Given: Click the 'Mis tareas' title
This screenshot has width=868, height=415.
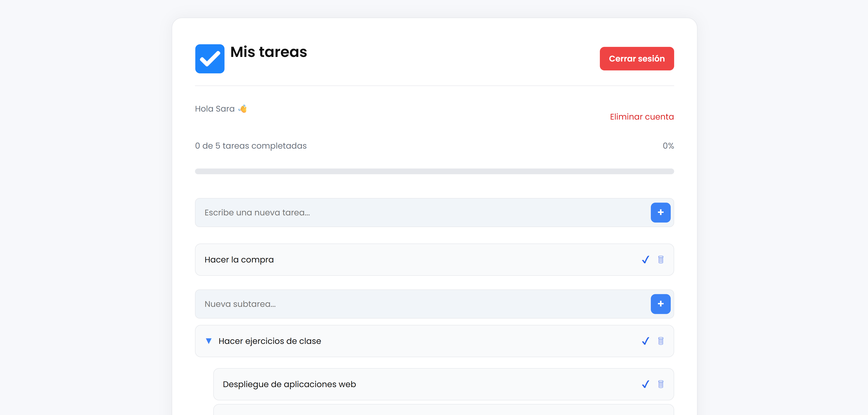Looking at the screenshot, I should [268, 52].
